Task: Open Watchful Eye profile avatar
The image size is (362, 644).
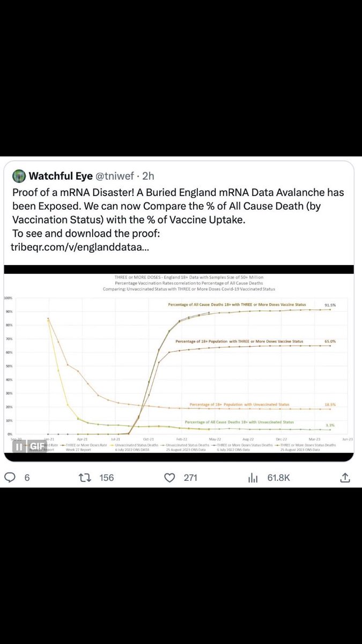Action: (19, 175)
